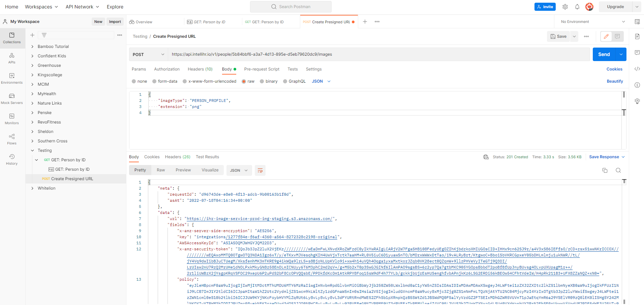Expand the Bamboo Tutorial collection
Viewport: 644px width, 305px height.
tap(32, 47)
